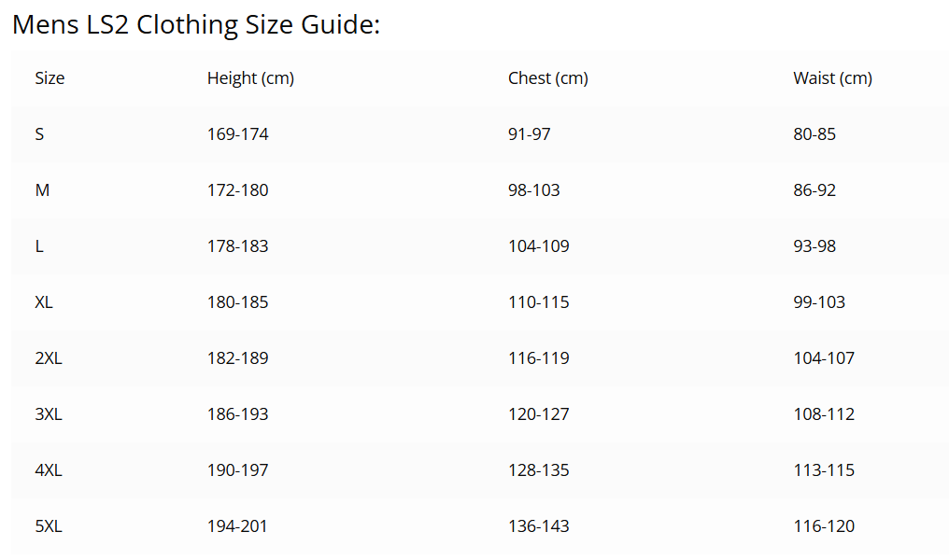Click chest measurement 120-127 for 3XL

pyautogui.click(x=538, y=414)
